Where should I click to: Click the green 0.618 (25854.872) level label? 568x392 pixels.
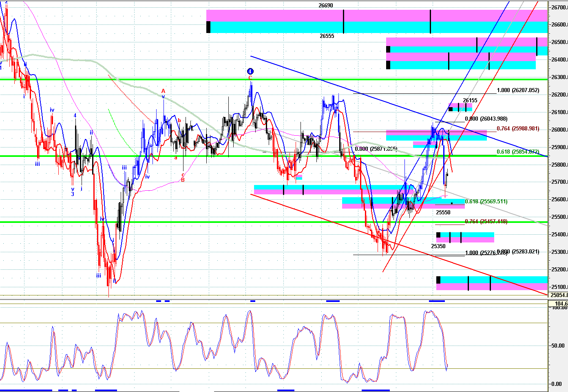click(518, 152)
